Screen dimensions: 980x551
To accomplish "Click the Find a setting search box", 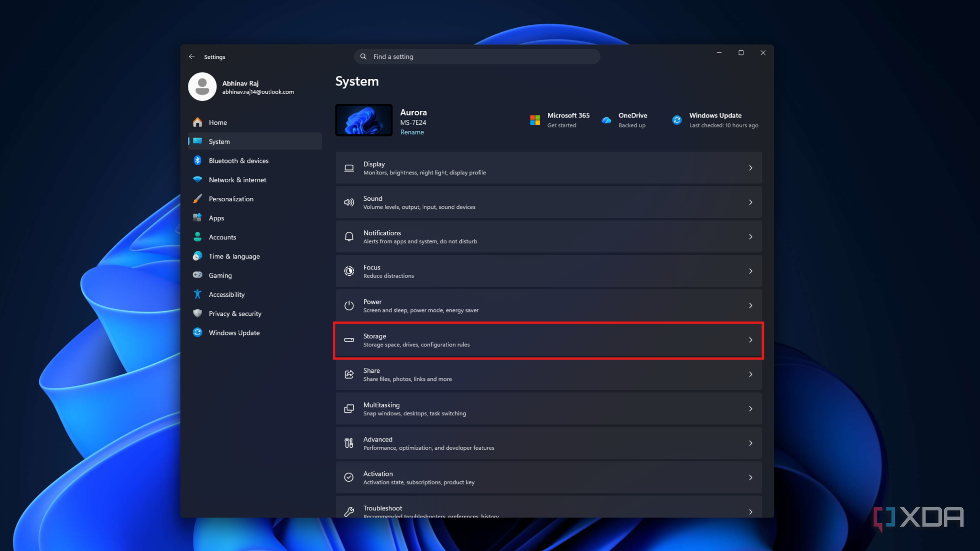I will point(477,56).
